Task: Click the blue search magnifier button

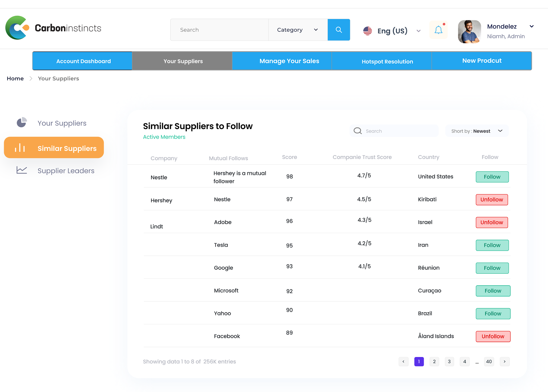Action: click(x=339, y=30)
